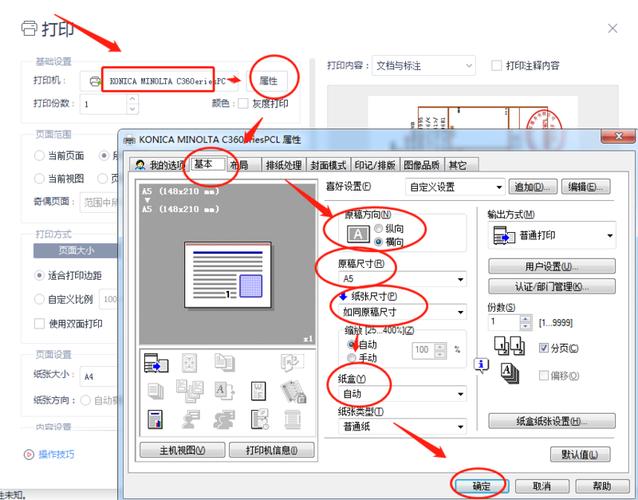638x500 pixels.
Task: Click the person icon on 我的选项 tab
Action: pos(140,165)
